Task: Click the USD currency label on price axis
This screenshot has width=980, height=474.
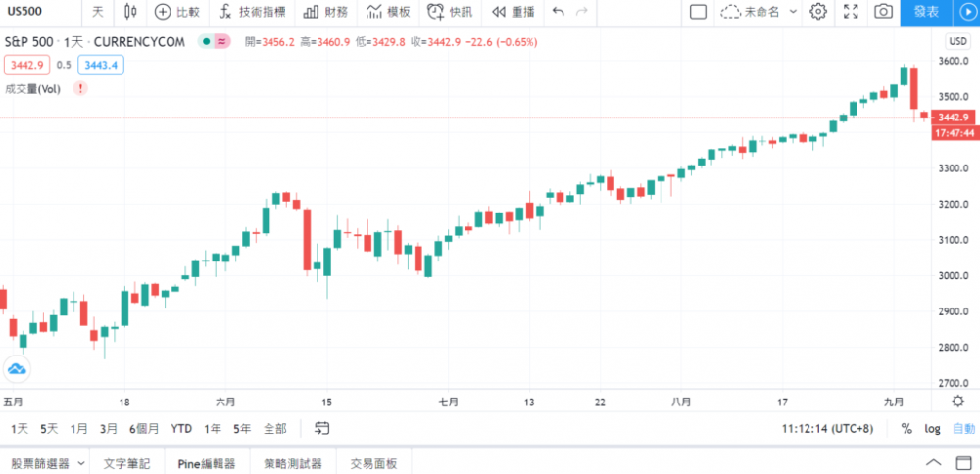Action: [x=956, y=42]
